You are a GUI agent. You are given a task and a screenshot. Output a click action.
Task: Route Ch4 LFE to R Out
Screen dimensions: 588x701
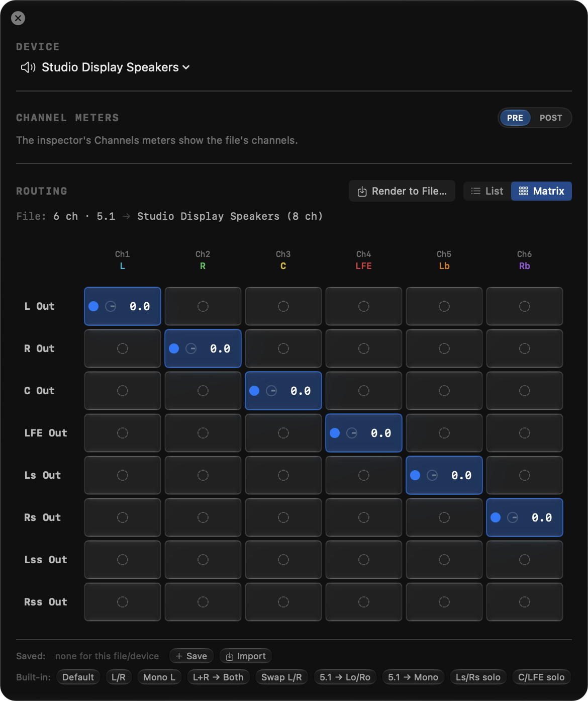[364, 348]
